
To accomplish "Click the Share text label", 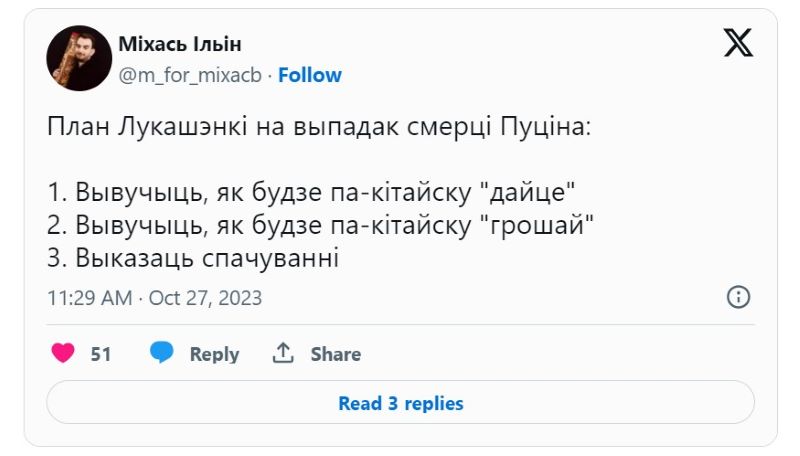I will (335, 354).
